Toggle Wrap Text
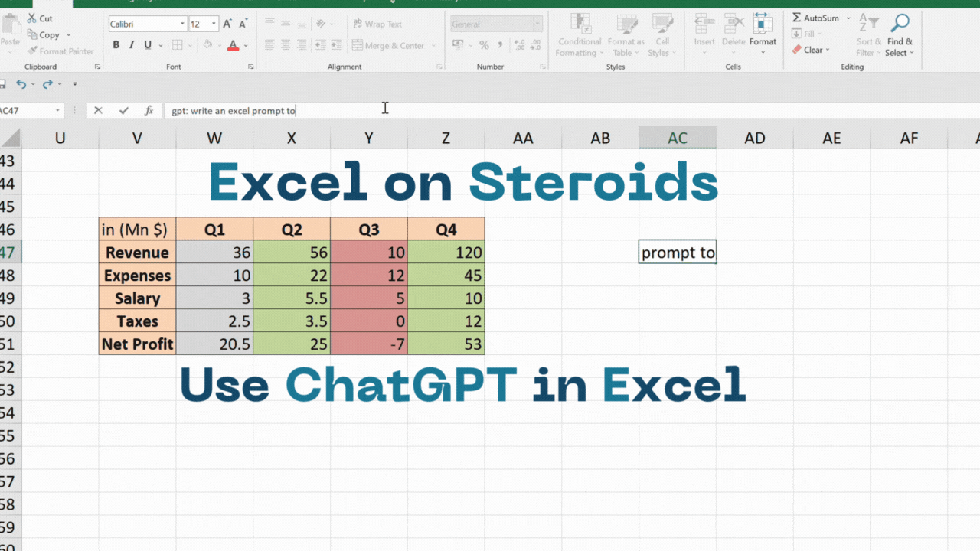The image size is (980, 551). click(377, 24)
